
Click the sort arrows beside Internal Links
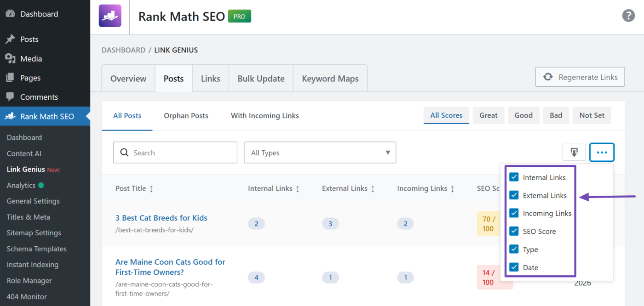[298, 188]
